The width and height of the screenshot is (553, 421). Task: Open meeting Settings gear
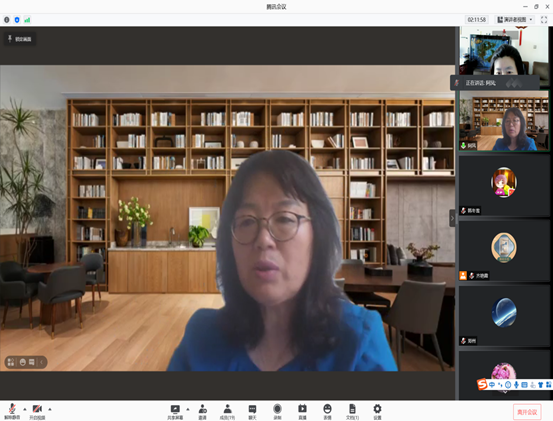(x=377, y=411)
